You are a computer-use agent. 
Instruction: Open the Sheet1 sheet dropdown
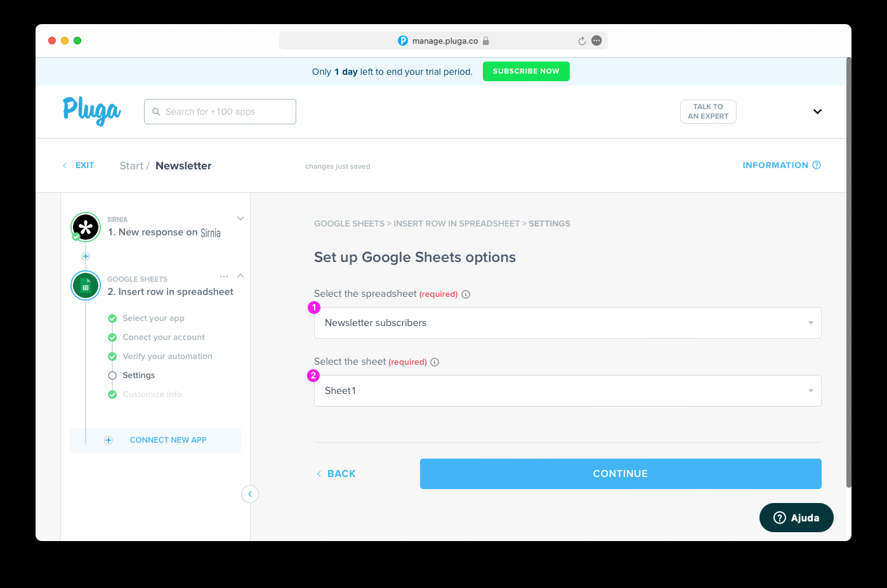[568, 391]
